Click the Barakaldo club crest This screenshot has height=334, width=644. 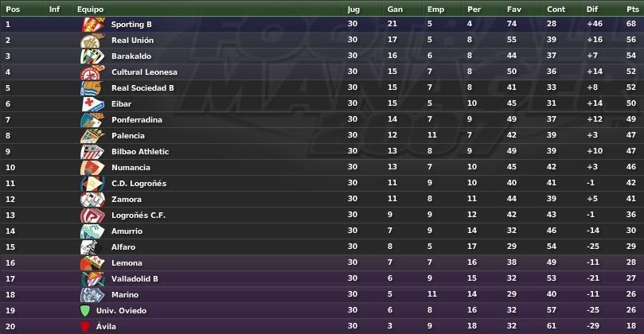93,56
